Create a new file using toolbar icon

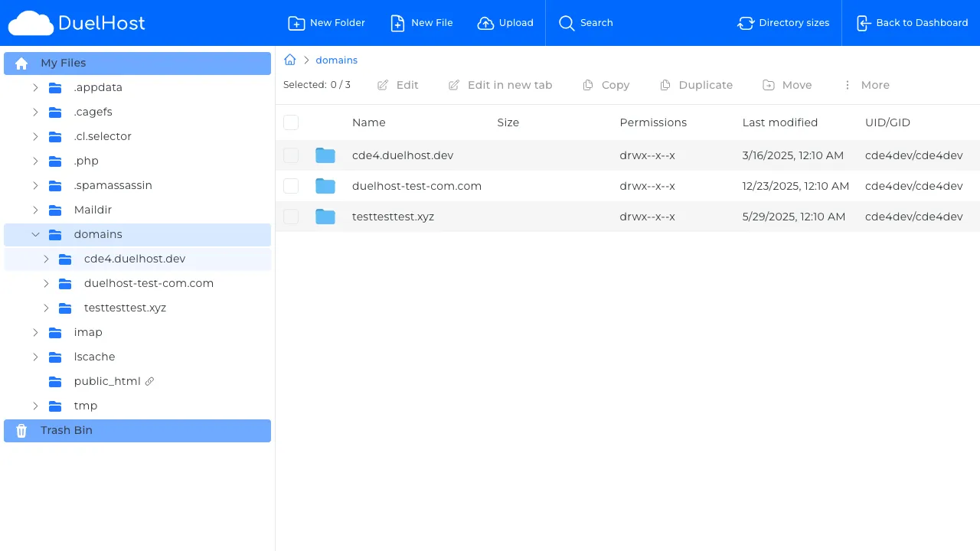(x=421, y=23)
